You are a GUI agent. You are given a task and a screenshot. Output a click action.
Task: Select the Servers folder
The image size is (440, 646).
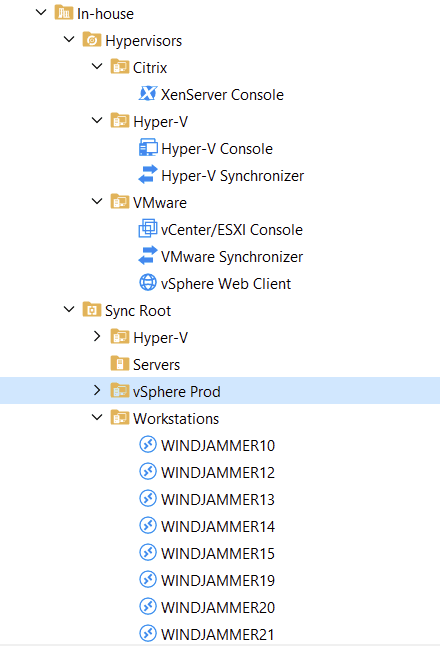[157, 365]
